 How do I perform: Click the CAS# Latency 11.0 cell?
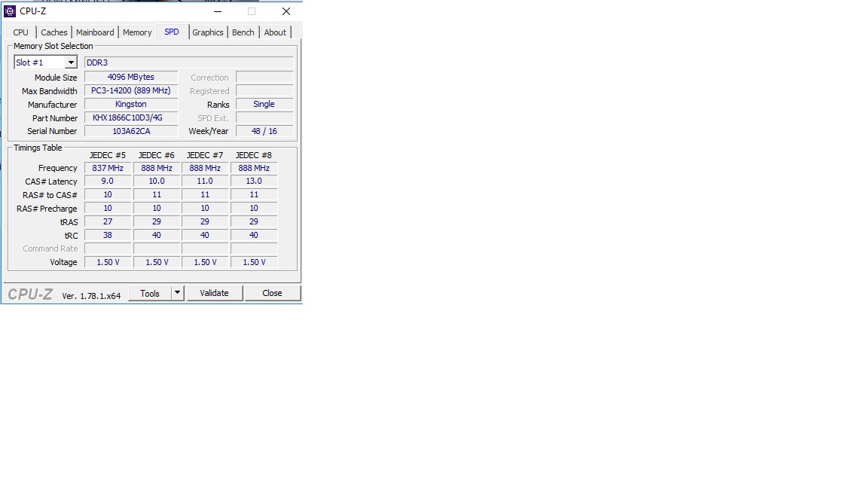[x=205, y=181]
